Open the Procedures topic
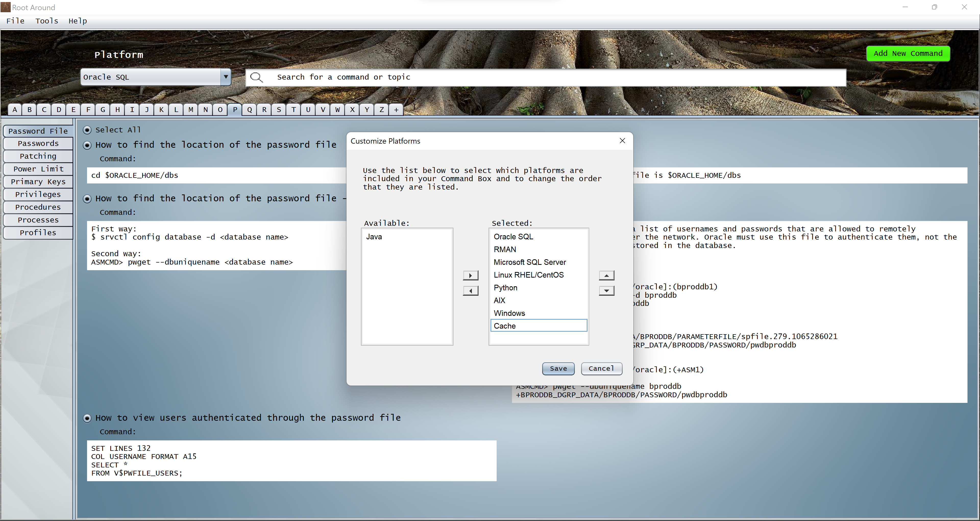The width and height of the screenshot is (980, 521). coord(38,207)
